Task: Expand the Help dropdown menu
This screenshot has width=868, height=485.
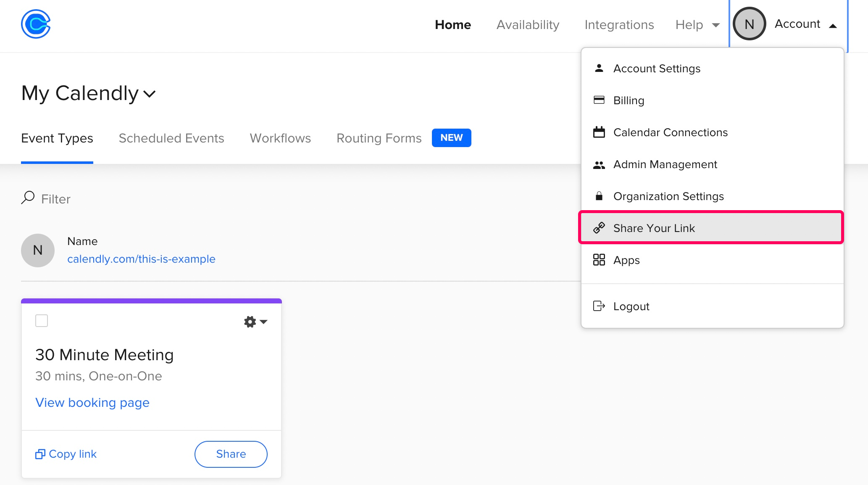Action: (x=697, y=25)
